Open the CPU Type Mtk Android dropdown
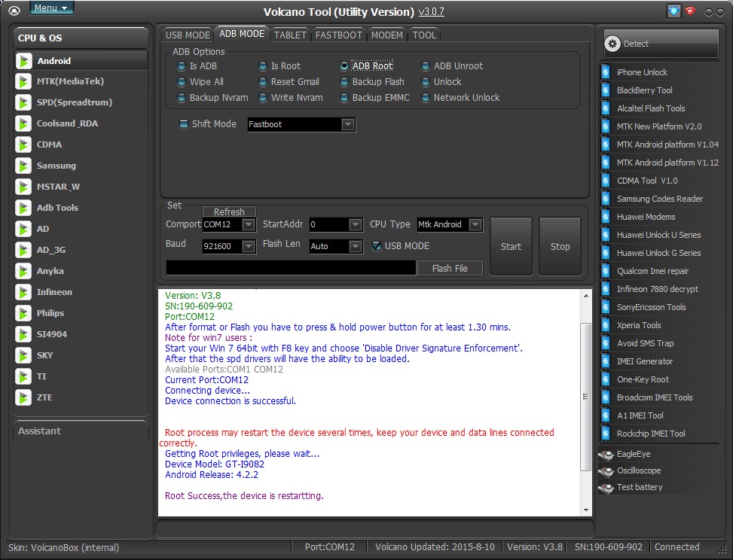 coord(475,224)
